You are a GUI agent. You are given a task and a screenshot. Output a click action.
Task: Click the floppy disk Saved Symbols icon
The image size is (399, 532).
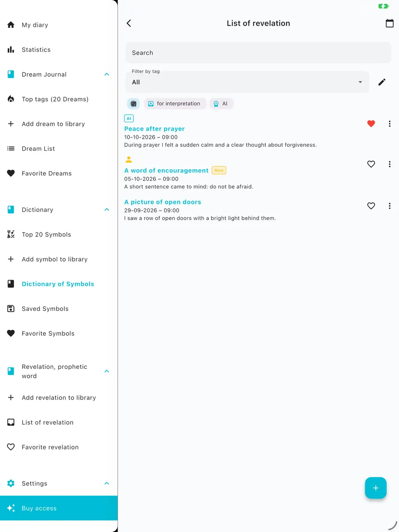point(11,309)
